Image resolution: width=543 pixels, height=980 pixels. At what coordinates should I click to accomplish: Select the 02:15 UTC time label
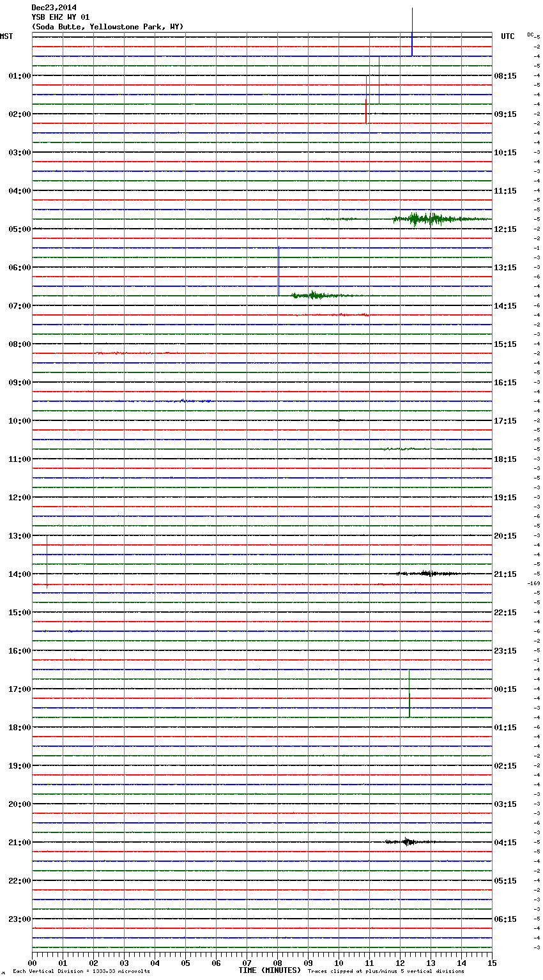click(505, 766)
